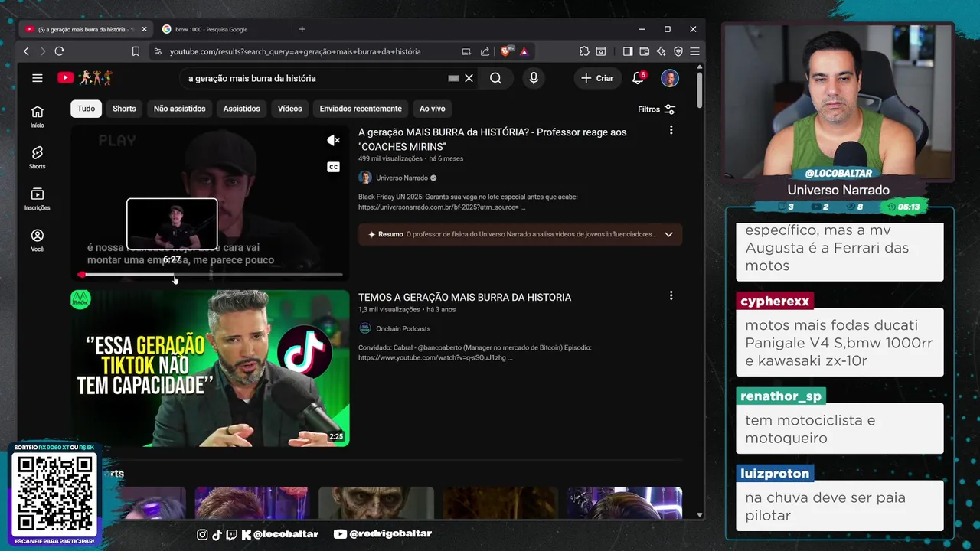The width and height of the screenshot is (980, 551).
Task: Select the Assistidos filter chip
Action: tap(241, 109)
